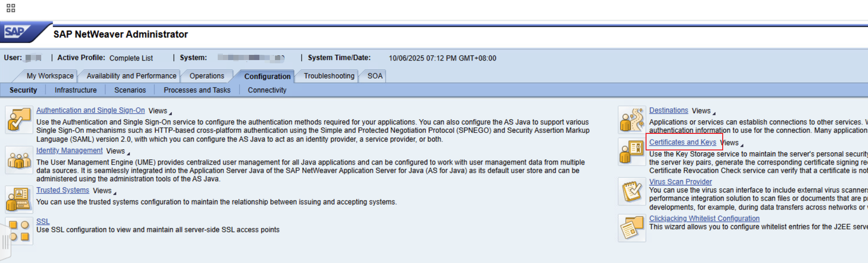Expand Views next to Identity Management

pyautogui.click(x=118, y=151)
